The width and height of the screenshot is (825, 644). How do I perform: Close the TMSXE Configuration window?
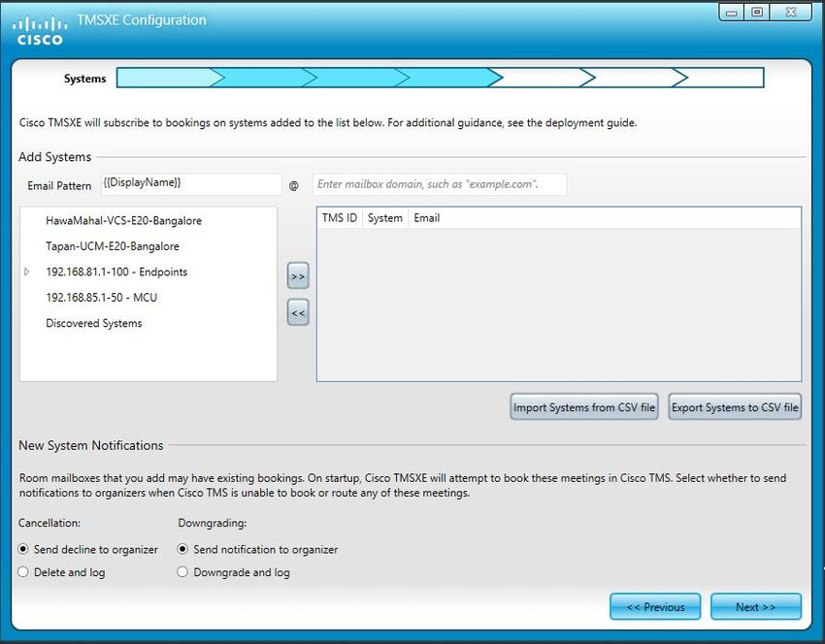[791, 12]
